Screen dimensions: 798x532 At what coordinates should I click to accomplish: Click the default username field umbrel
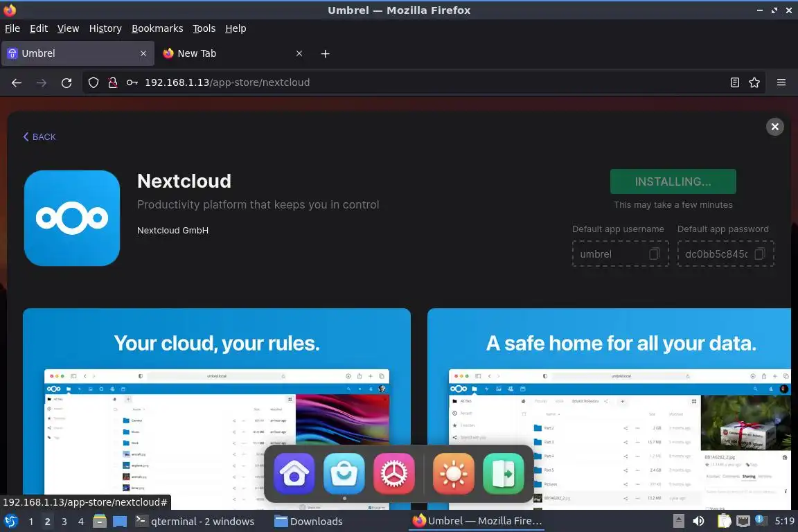click(621, 254)
